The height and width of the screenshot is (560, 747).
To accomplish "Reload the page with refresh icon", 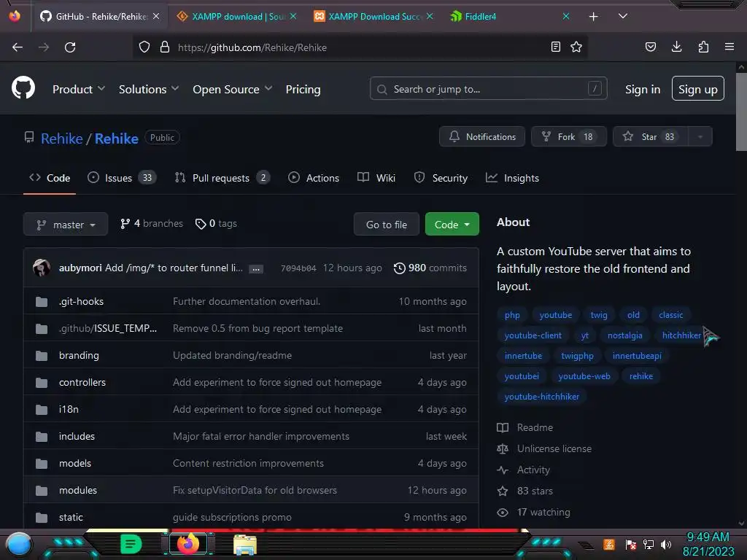I will [70, 47].
